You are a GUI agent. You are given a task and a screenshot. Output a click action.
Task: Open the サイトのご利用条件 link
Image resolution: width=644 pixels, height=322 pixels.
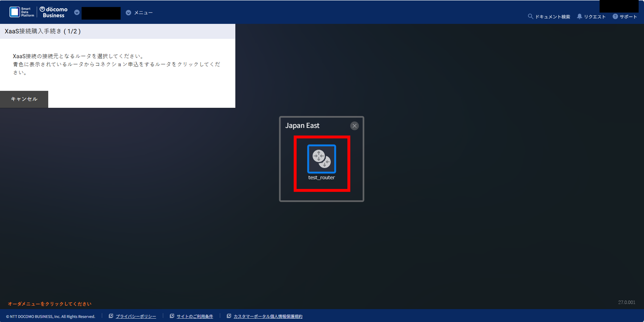195,316
